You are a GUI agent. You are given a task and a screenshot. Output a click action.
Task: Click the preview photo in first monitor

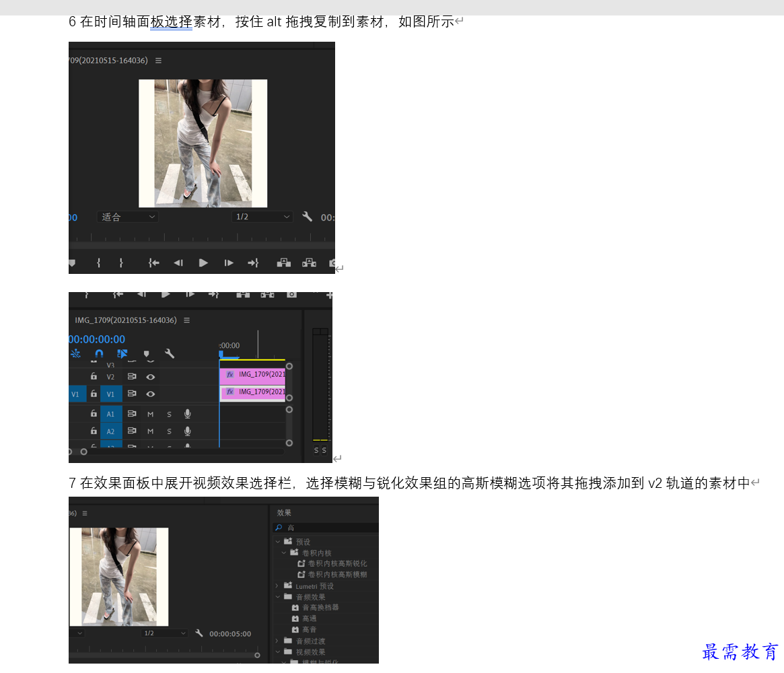coord(203,143)
